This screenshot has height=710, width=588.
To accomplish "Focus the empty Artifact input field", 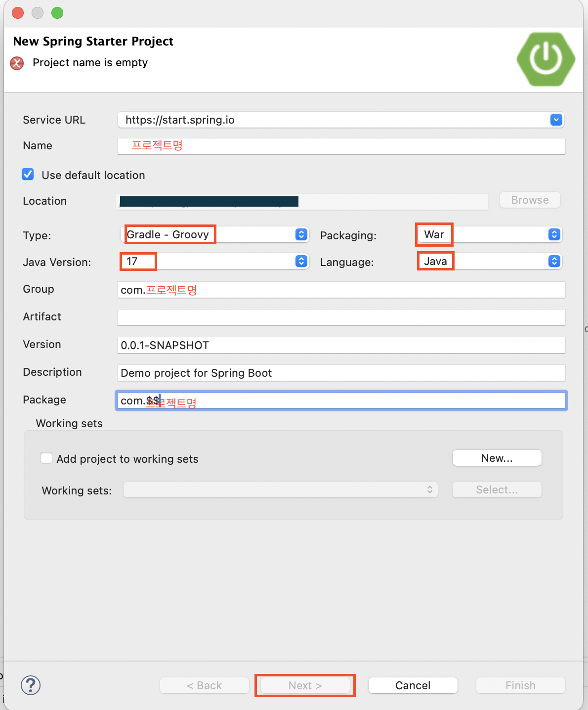I will click(341, 317).
